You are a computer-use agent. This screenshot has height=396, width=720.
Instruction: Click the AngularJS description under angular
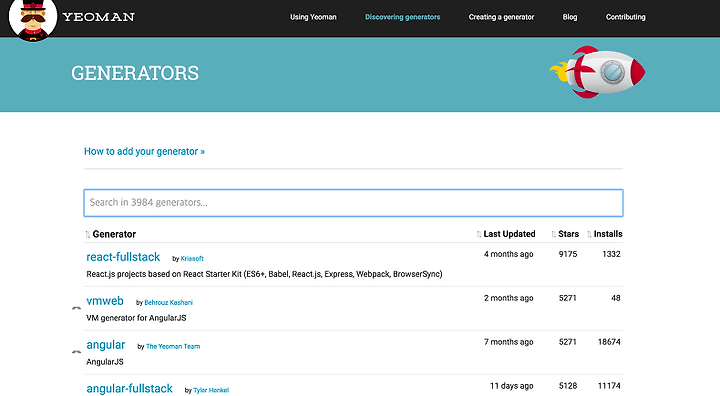(105, 362)
